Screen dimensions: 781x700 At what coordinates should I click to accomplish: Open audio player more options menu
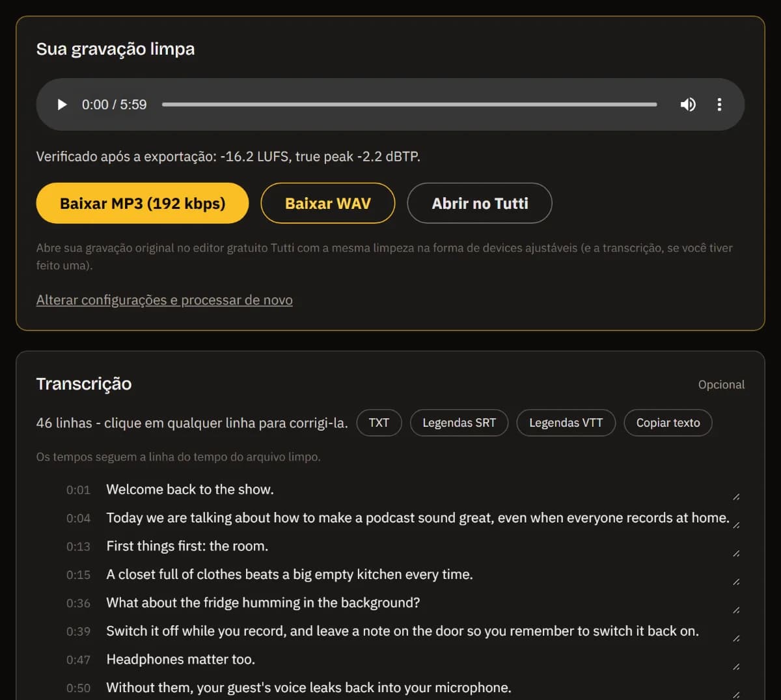(x=719, y=105)
